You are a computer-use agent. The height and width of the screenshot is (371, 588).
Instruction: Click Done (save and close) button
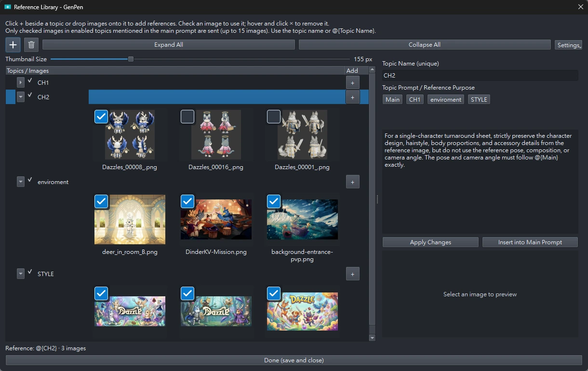294,360
